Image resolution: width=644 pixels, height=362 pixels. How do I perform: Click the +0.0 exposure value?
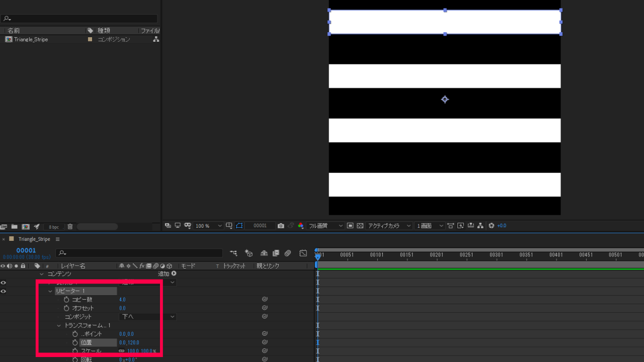[x=502, y=226]
